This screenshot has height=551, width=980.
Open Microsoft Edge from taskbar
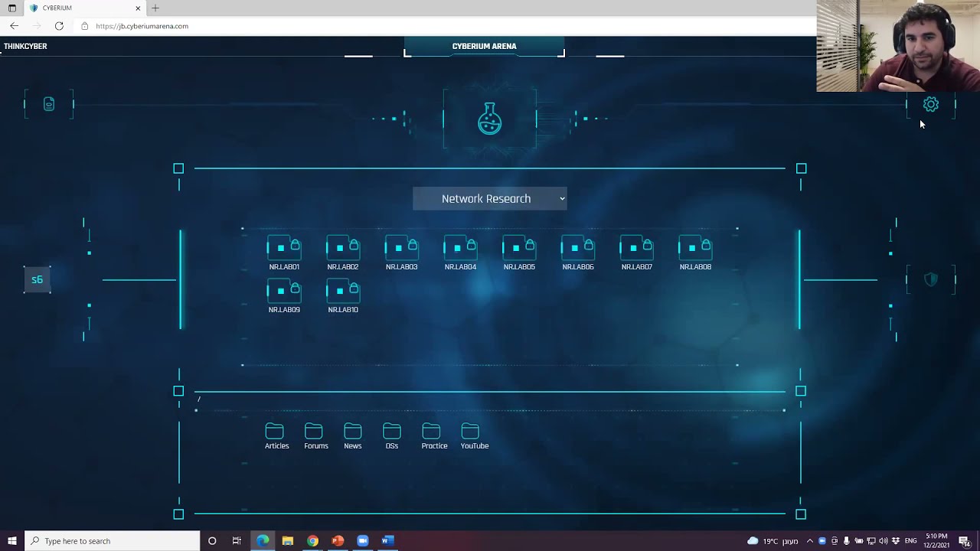click(x=263, y=541)
